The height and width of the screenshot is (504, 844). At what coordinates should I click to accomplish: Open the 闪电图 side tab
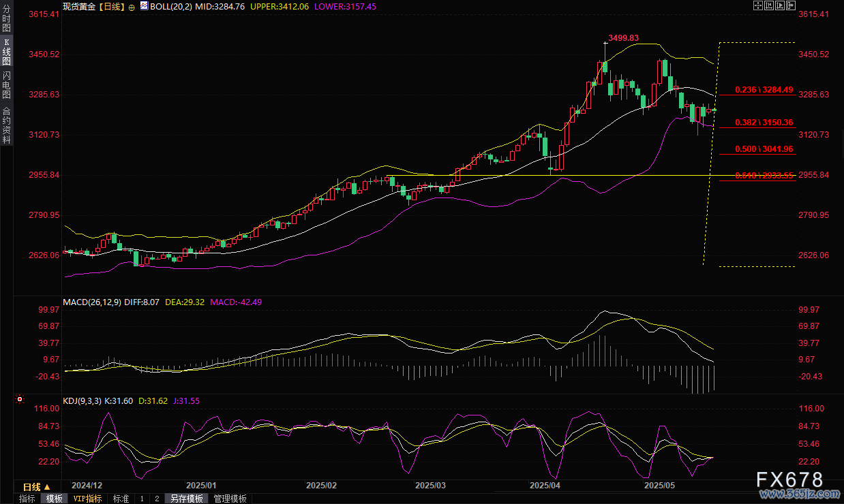[6, 84]
